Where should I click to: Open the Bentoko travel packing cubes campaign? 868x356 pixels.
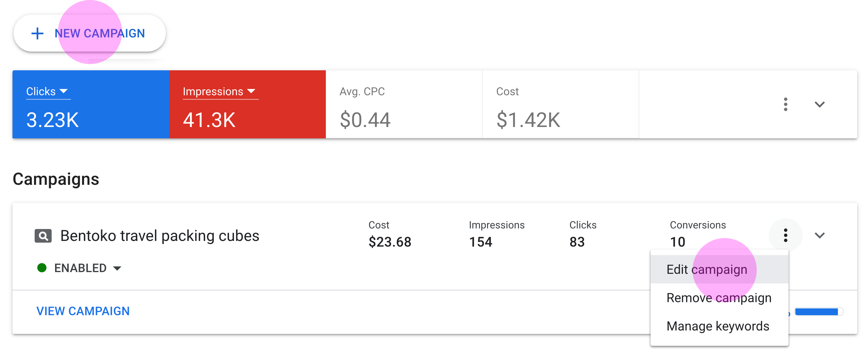[160, 236]
